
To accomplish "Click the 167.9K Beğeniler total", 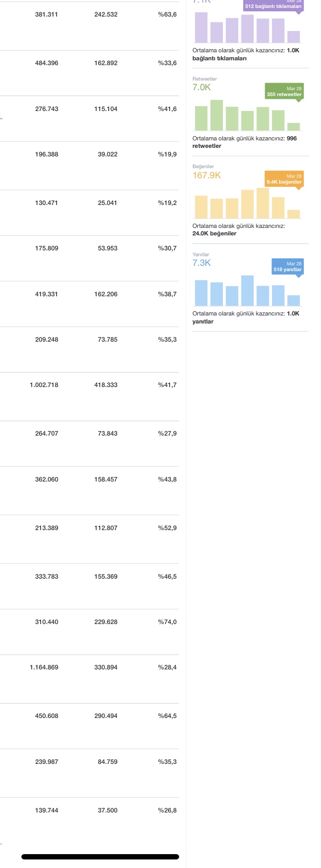I will click(x=206, y=175).
